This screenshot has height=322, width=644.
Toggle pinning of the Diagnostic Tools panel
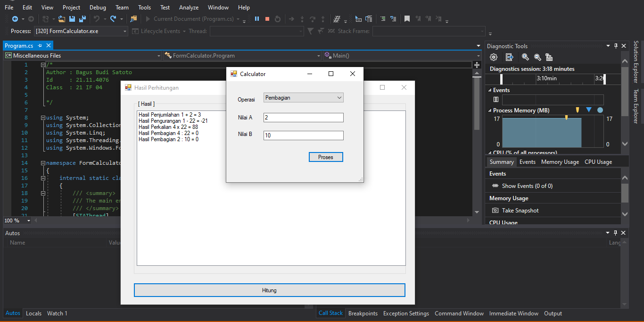coord(616,46)
